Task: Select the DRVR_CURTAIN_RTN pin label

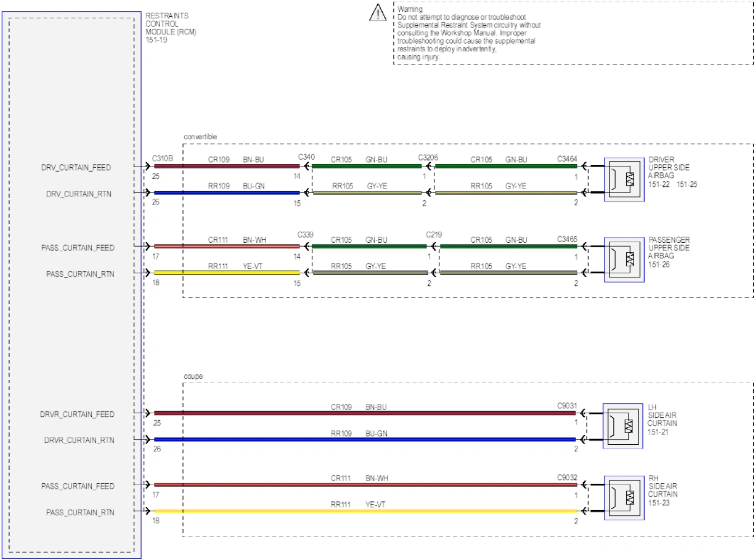Action: [x=79, y=441]
